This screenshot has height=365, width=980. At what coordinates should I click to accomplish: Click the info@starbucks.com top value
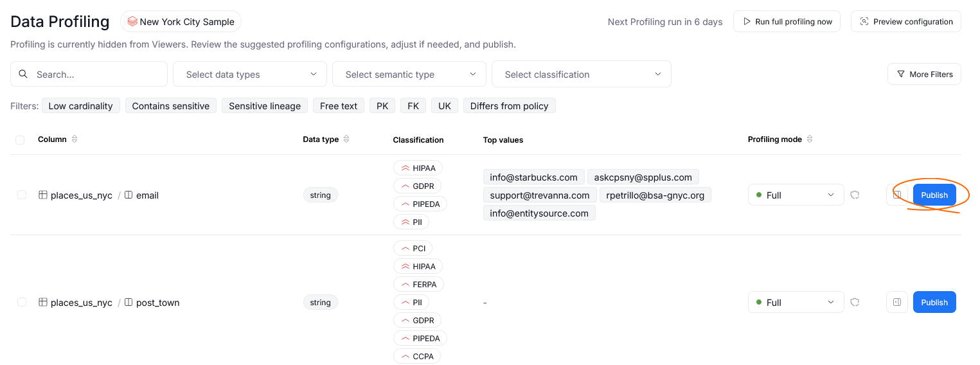[x=533, y=177]
